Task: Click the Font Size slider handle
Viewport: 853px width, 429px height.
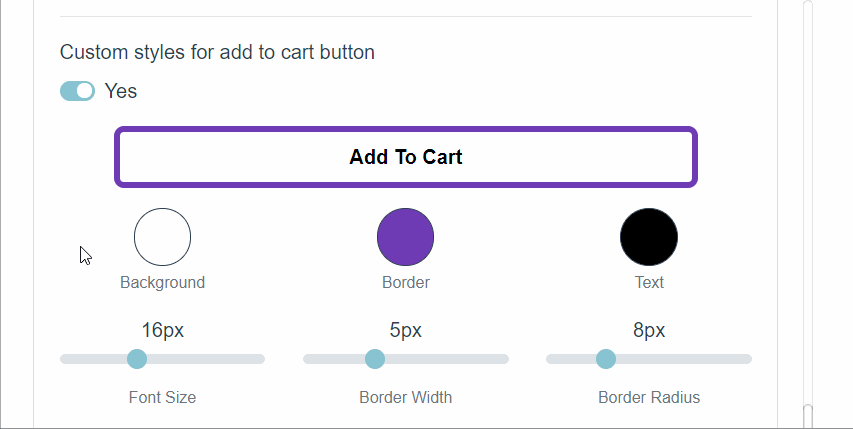Action: coord(137,359)
